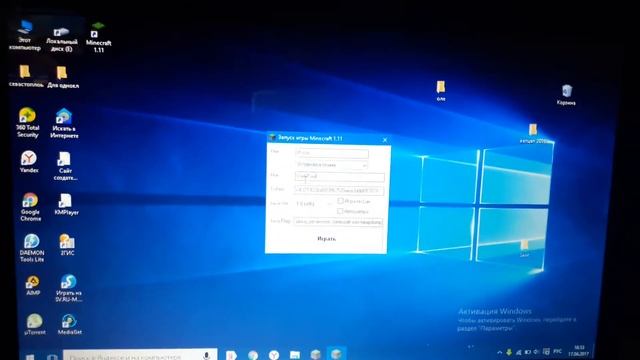
Task: Click the Играть button in launcher
Action: pyautogui.click(x=327, y=238)
